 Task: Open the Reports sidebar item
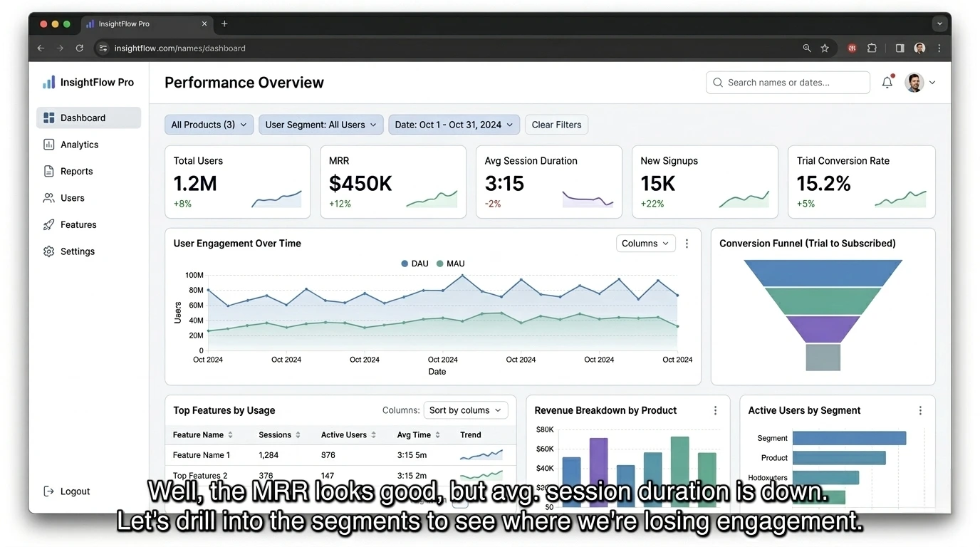coord(76,172)
